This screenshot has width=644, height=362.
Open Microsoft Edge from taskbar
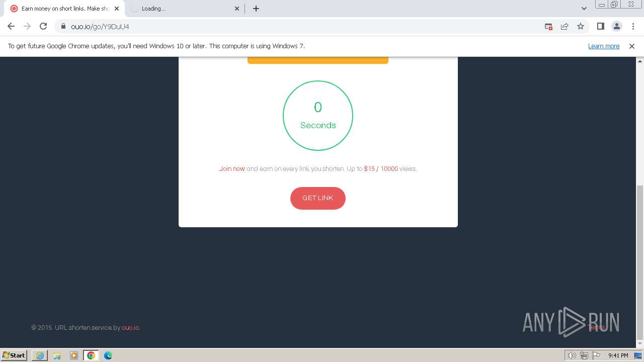tap(108, 355)
